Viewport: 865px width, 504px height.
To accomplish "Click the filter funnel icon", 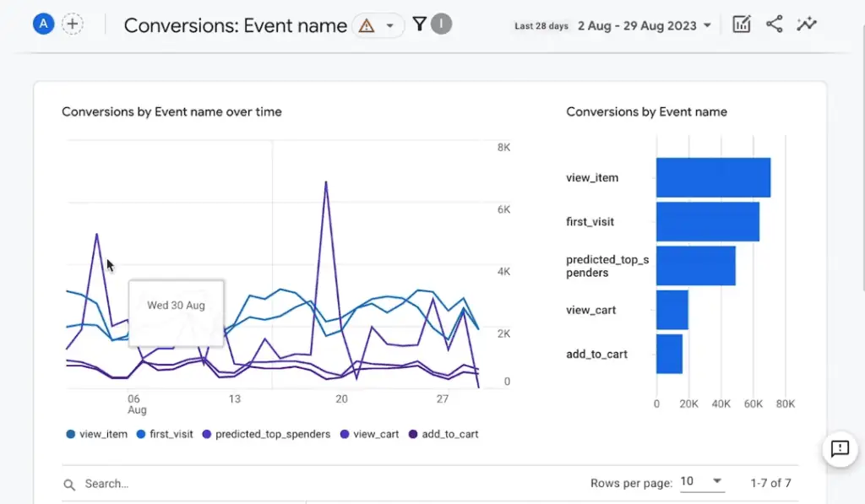I will click(x=420, y=24).
